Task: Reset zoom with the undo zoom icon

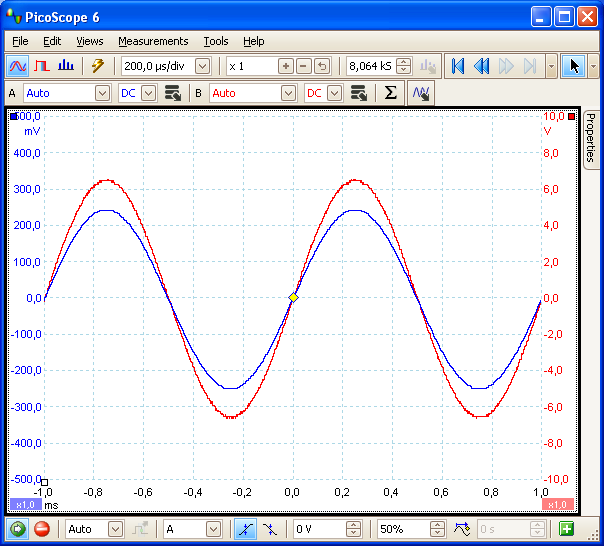Action: 322,66
